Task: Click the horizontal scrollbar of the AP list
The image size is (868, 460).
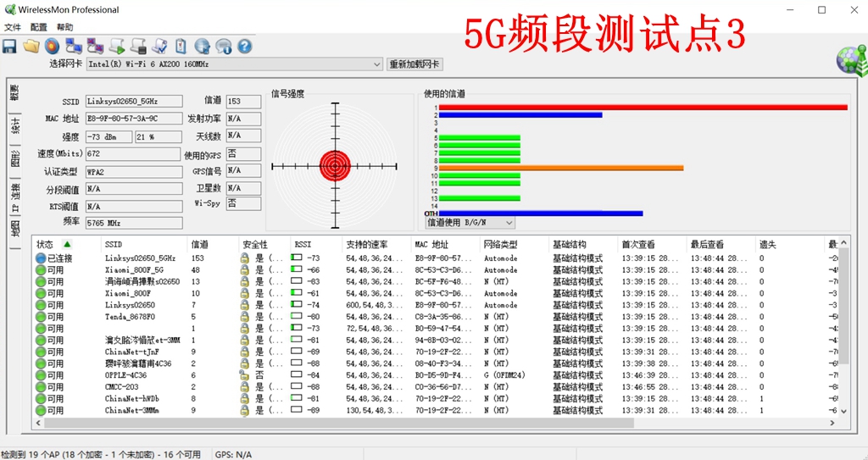Action: (x=339, y=423)
